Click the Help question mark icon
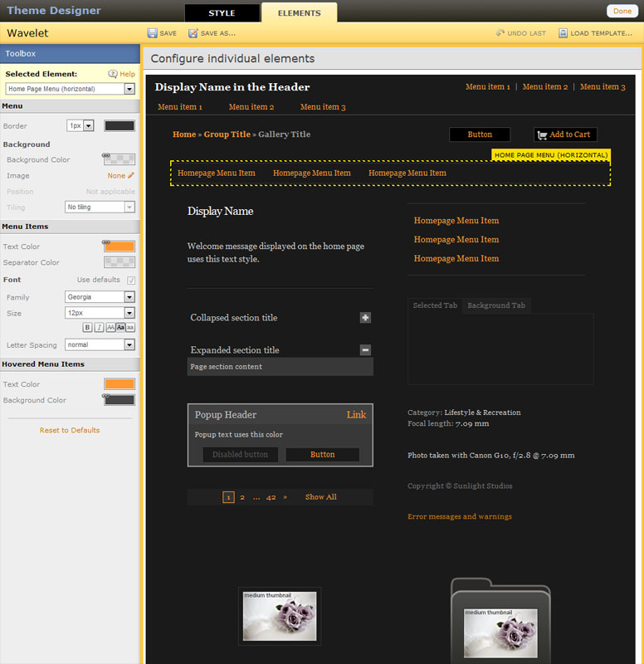The width and height of the screenshot is (644, 664). click(x=113, y=74)
